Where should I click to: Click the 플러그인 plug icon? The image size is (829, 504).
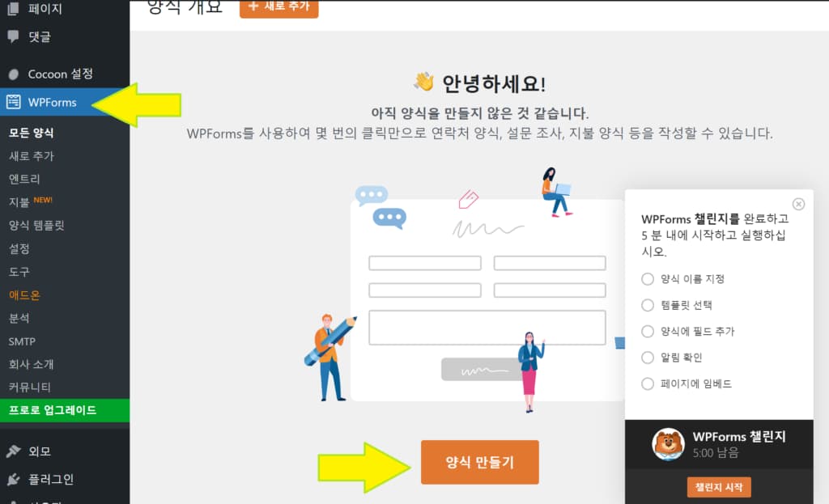[13, 479]
